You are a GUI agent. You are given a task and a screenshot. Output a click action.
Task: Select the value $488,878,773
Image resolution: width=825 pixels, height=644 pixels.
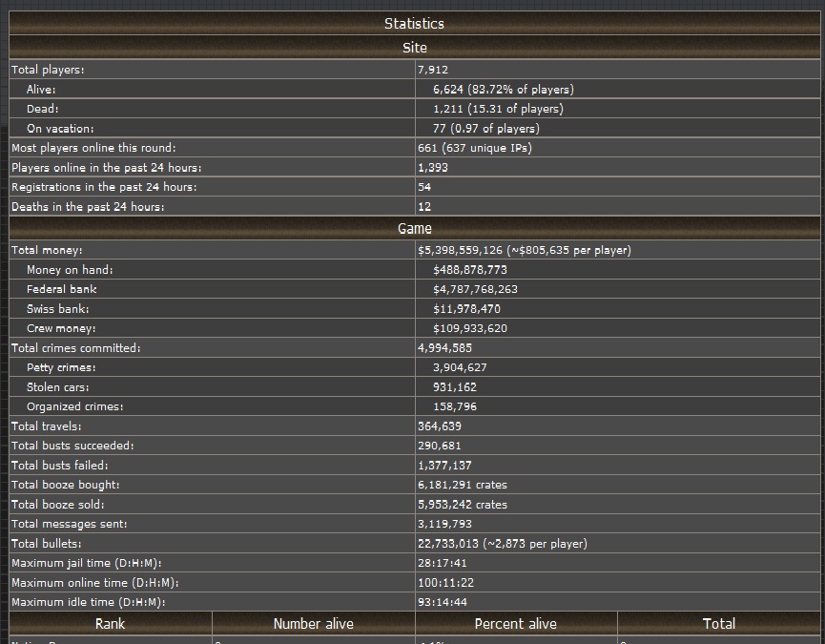click(470, 270)
